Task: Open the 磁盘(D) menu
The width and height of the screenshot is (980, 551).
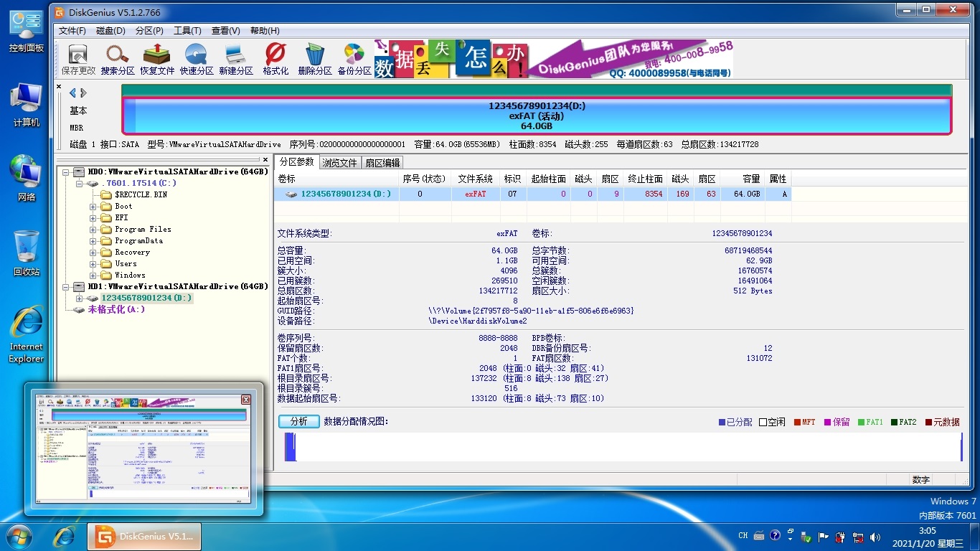Action: (110, 31)
